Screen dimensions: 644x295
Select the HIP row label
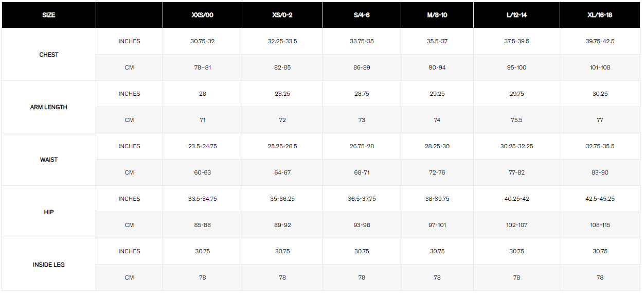tap(49, 212)
